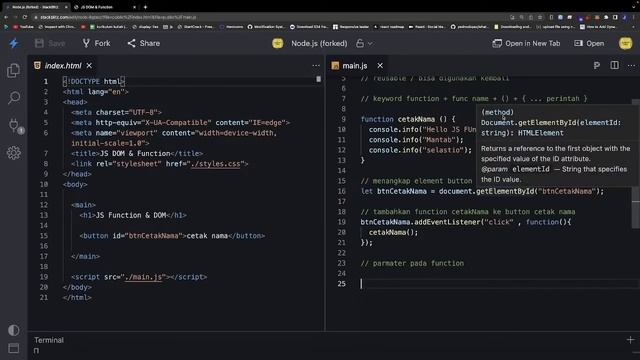Switch to the JS DOM & Function browser tab
Screen dimensions: 640x360
(x=97, y=7)
